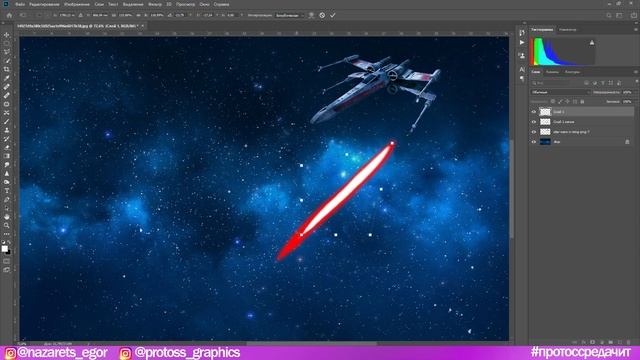
Task: Open the layer blend mode dropdown
Action: point(560,92)
